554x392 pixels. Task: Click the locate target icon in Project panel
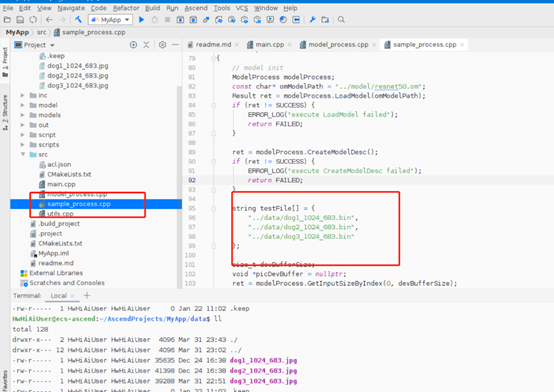click(x=133, y=45)
